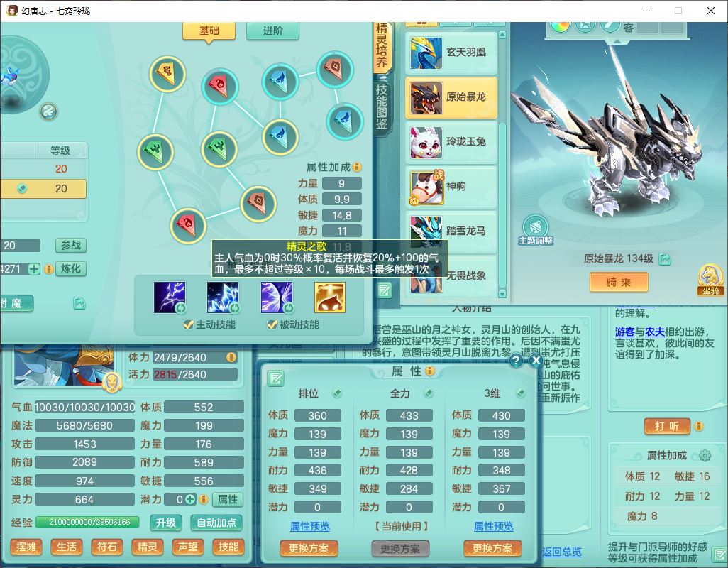
Task: Click the 炼化 button
Action: [x=70, y=269]
